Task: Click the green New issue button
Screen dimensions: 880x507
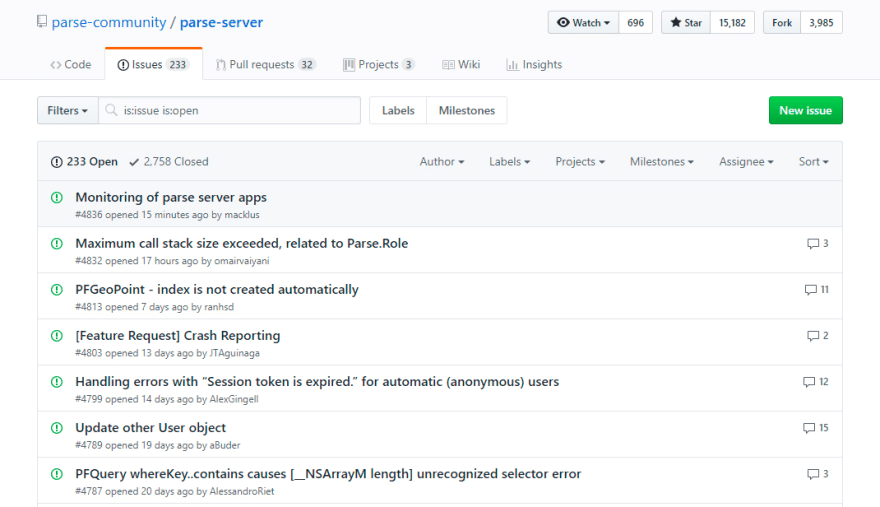Action: 805,110
